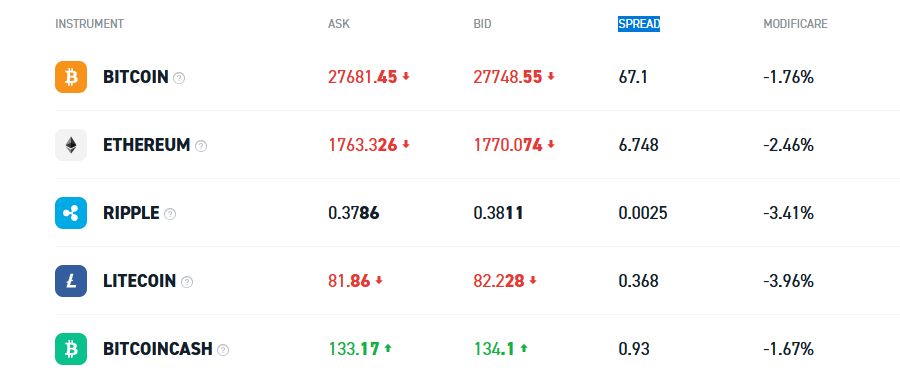Sort by the ASK column header

[339, 24]
